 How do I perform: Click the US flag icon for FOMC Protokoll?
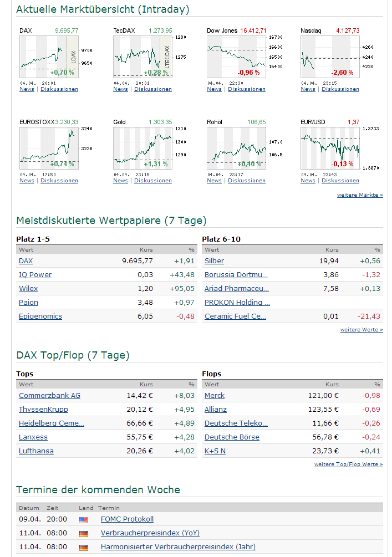(x=84, y=520)
